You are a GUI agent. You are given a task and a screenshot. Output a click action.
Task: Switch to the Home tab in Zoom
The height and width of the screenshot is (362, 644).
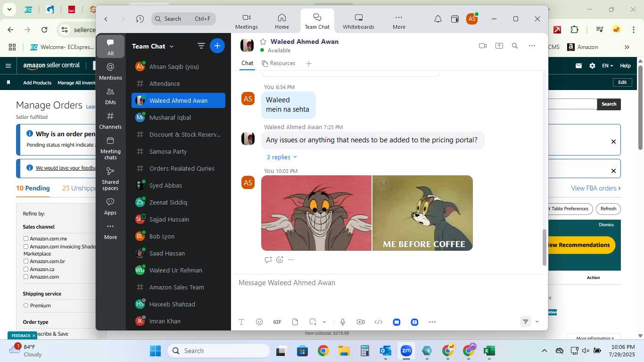(282, 22)
